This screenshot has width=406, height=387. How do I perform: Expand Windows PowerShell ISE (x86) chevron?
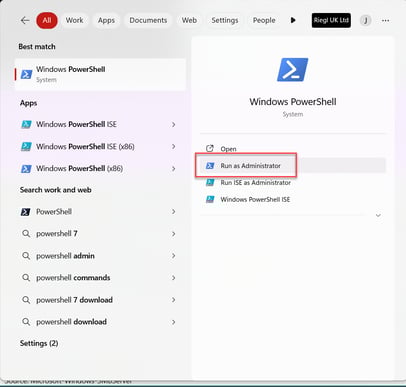coord(174,146)
